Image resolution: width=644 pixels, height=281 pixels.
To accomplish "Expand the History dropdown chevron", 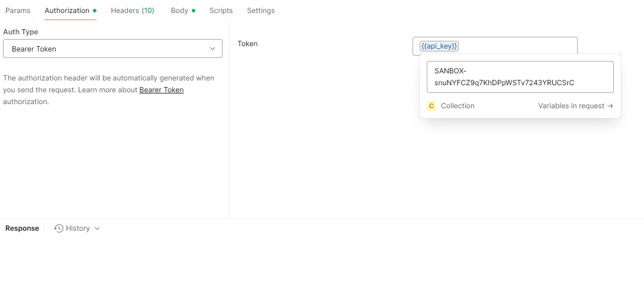I will 97,228.
